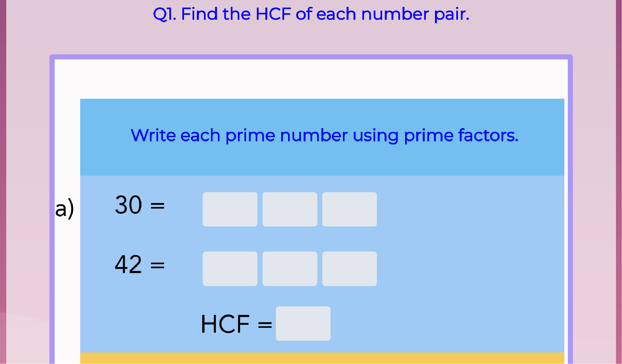The image size is (622, 364).
Task: Click the HCF answer box
Action: [303, 323]
